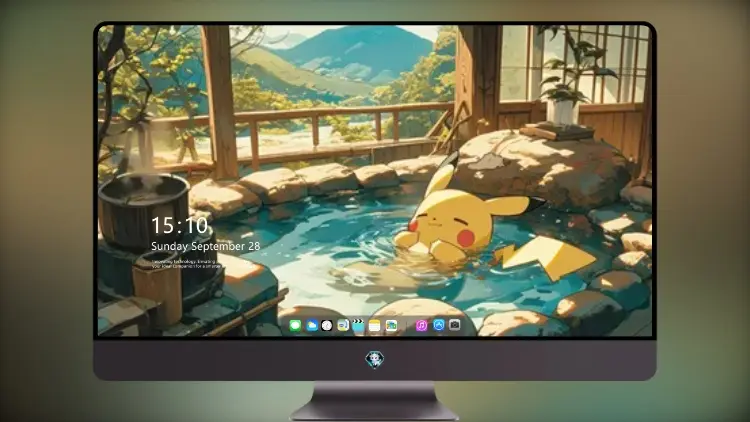Click the Sunday September 28 date text
This screenshot has width=750, height=422.
pyautogui.click(x=206, y=246)
